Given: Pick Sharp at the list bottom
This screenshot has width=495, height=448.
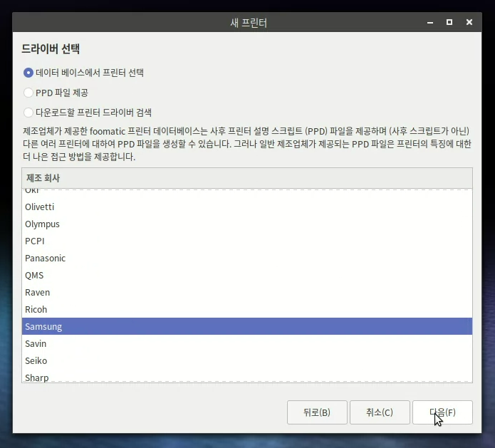Looking at the screenshot, I should click(247, 377).
